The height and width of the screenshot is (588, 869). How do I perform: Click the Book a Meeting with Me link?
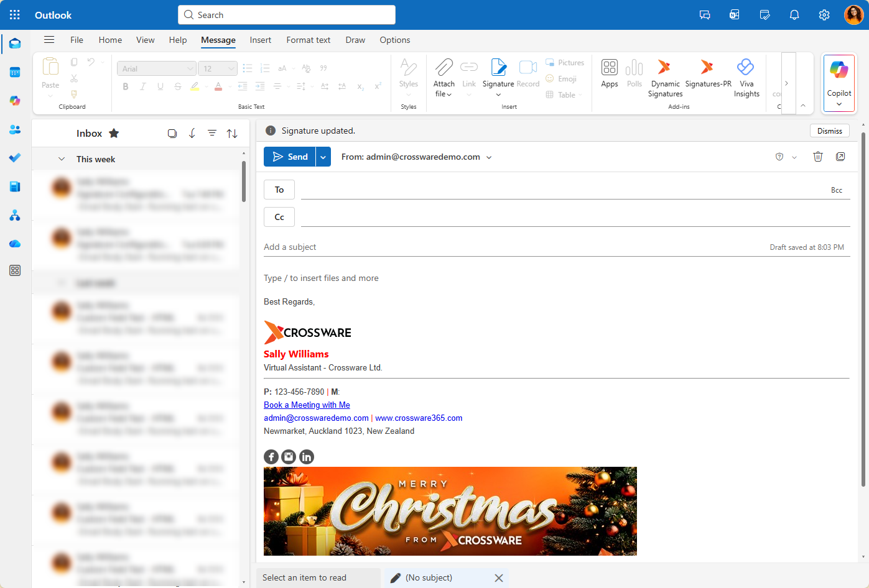307,405
